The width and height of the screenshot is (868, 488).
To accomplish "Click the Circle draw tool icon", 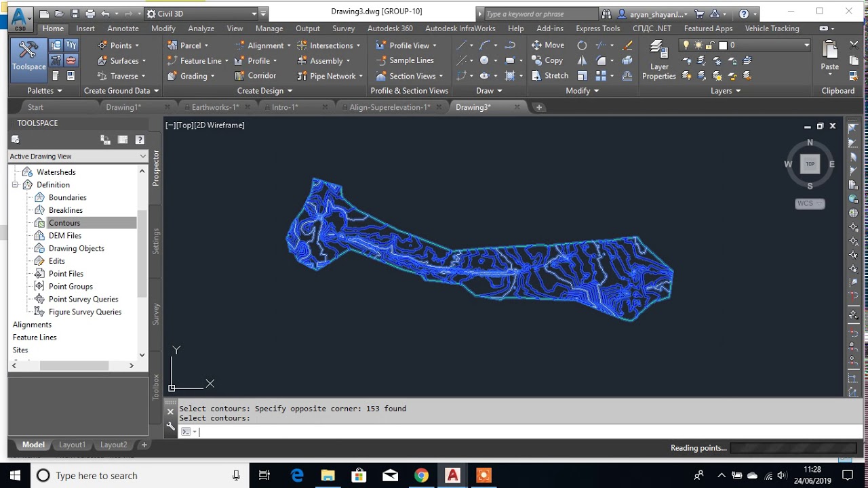I will tap(484, 60).
